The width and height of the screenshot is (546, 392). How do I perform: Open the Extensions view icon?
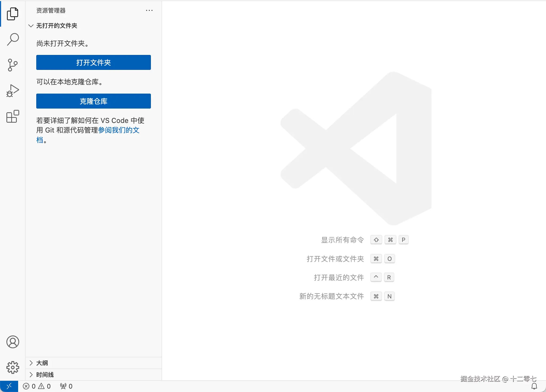pos(13,117)
